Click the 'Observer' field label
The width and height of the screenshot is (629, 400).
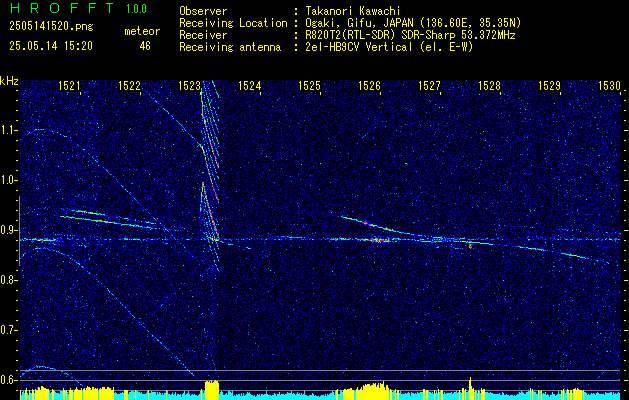click(x=203, y=11)
